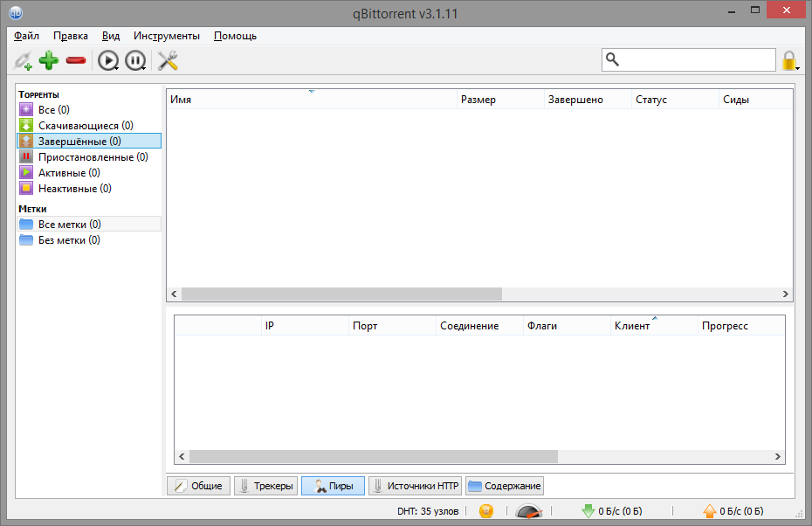Minimize the qBittorrent window

pyautogui.click(x=731, y=10)
